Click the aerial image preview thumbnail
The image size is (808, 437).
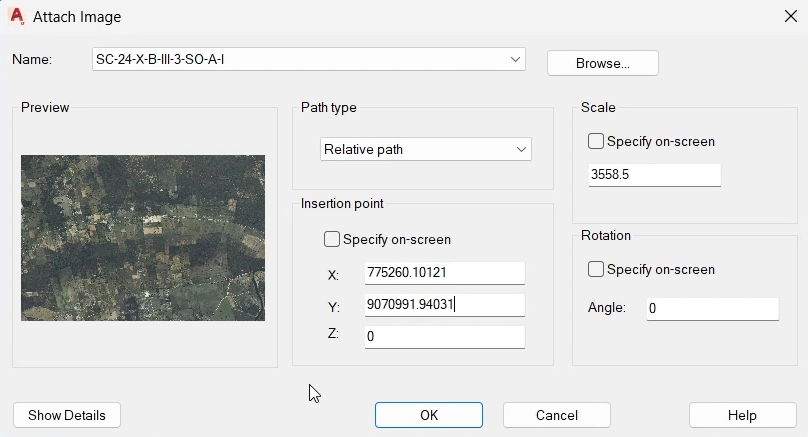click(x=143, y=237)
